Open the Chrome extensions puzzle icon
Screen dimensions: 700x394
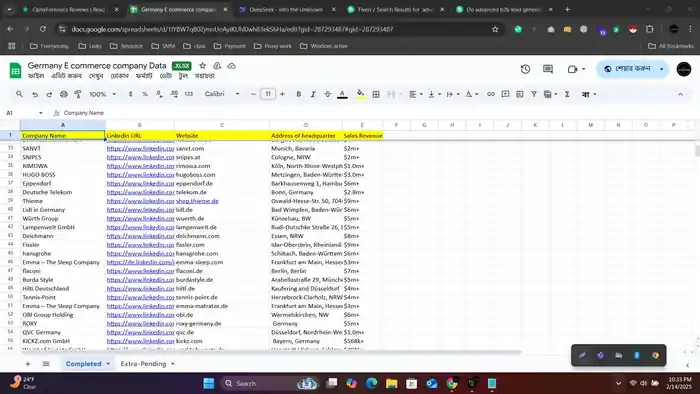(650, 29)
